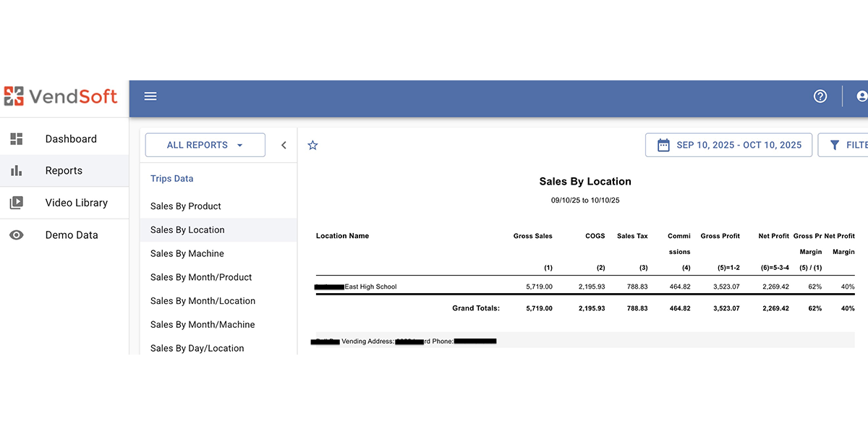Collapse the reports list panel chevron
Viewport: 868px width, 435px height.
pos(284,145)
